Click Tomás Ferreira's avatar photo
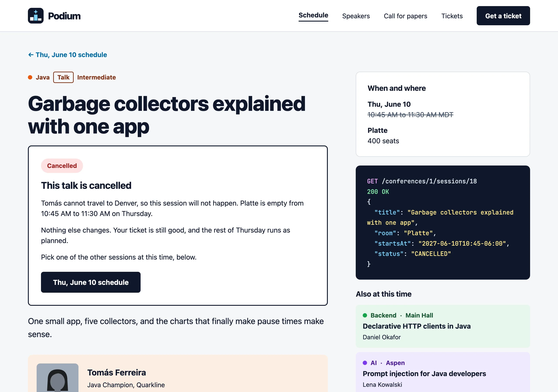The width and height of the screenshot is (558, 392). pos(57,378)
